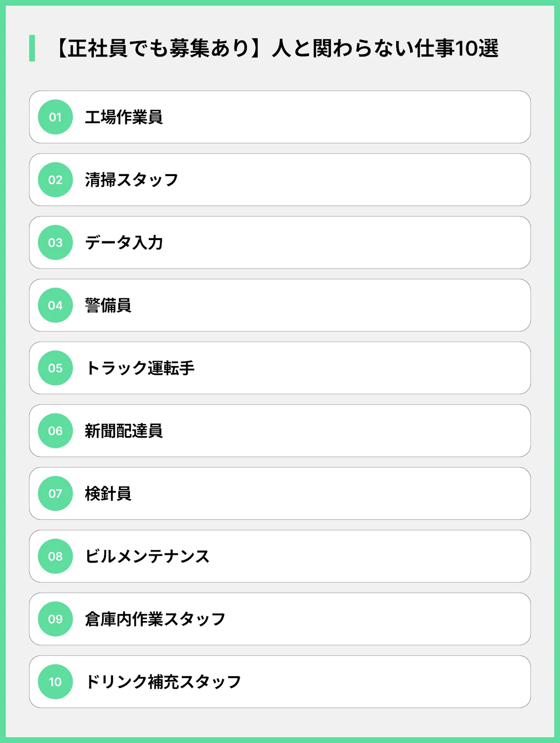Click the green 05 number badge
560x743 pixels.
point(55,368)
